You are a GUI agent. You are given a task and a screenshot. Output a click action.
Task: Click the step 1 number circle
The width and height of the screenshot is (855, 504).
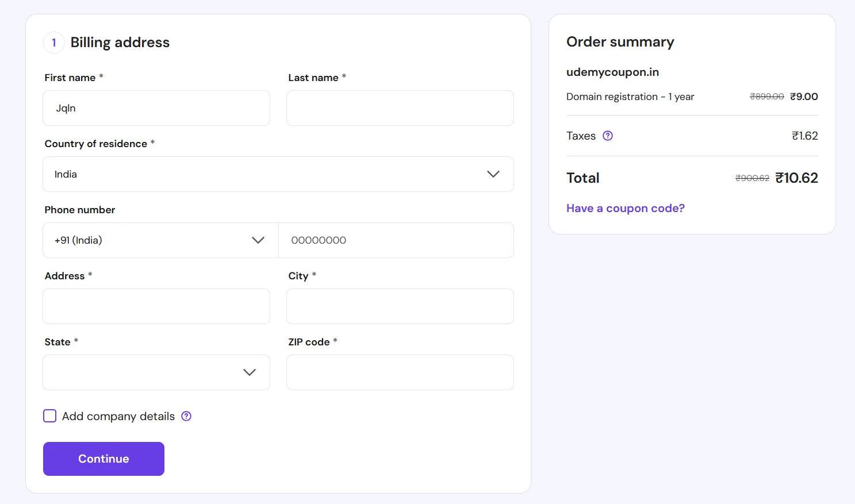coord(54,43)
